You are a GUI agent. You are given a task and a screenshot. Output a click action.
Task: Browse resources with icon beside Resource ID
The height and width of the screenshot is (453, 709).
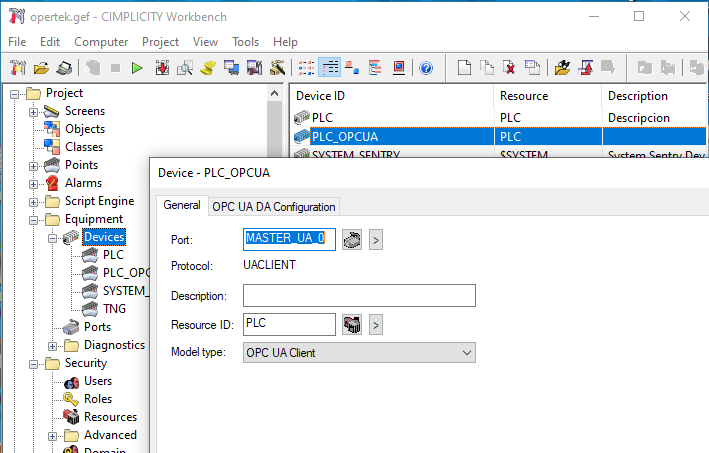tap(352, 325)
